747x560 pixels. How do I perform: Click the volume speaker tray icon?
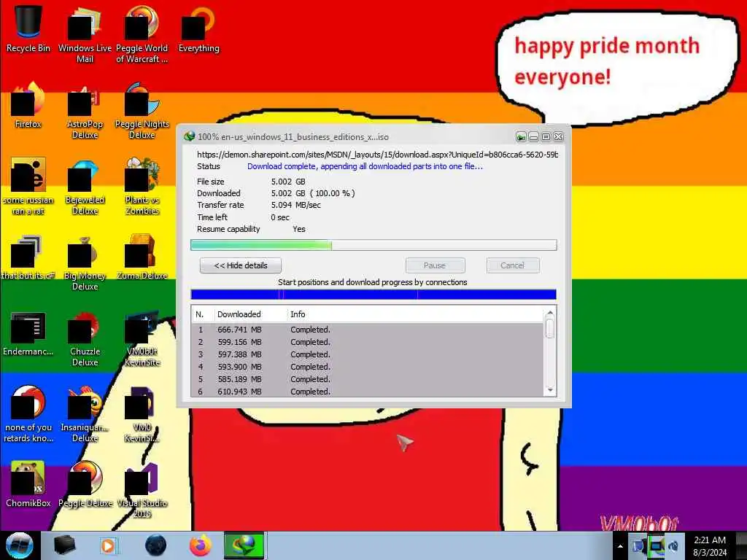coord(673,546)
